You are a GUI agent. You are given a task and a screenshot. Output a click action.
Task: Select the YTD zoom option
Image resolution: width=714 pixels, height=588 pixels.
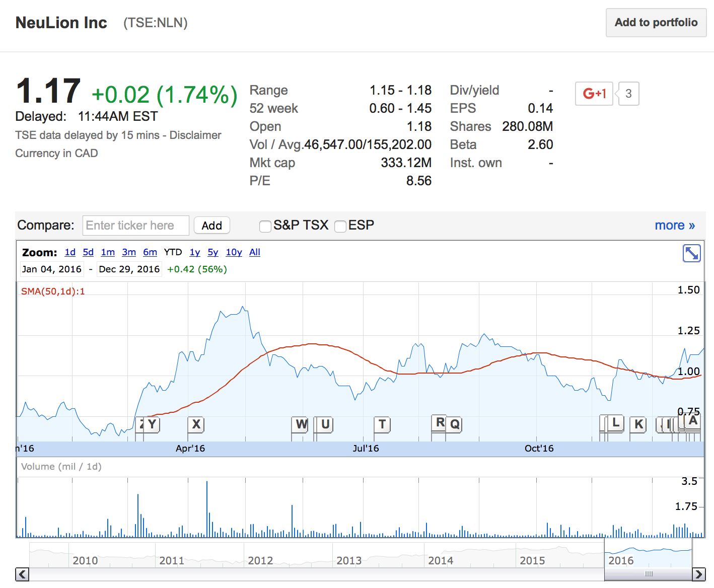[173, 252]
